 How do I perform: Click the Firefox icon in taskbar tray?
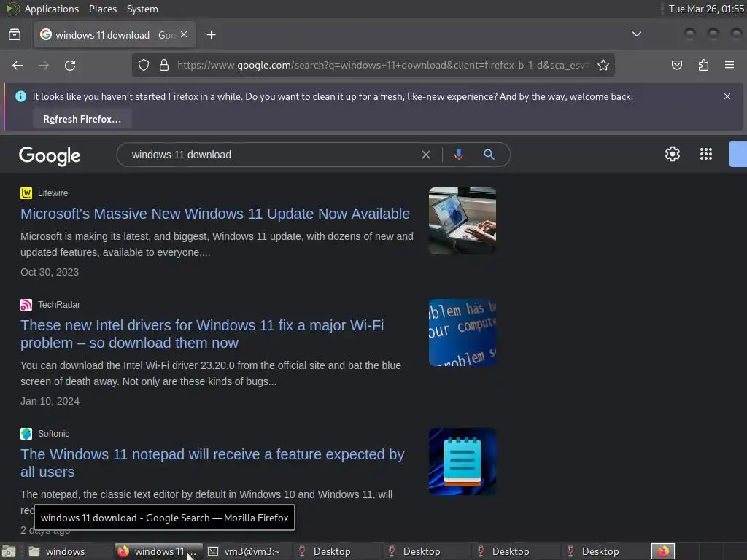662,551
